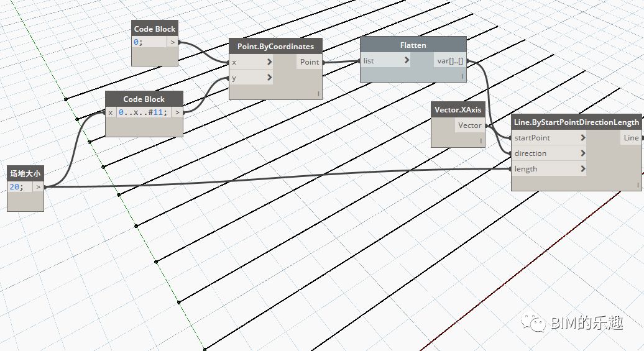Click the 20; value field

point(20,187)
